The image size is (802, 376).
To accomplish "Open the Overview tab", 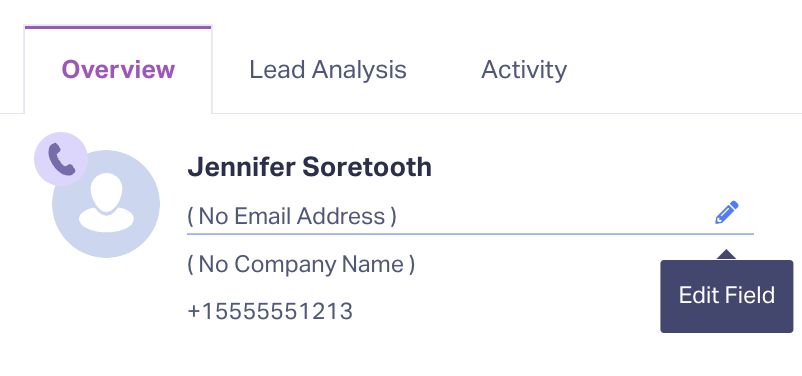I will click(118, 70).
